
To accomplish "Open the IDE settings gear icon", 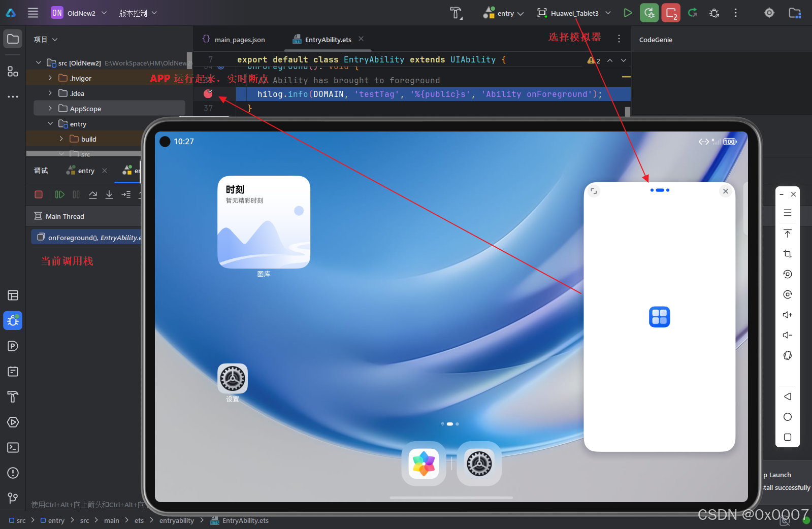I will tap(769, 13).
